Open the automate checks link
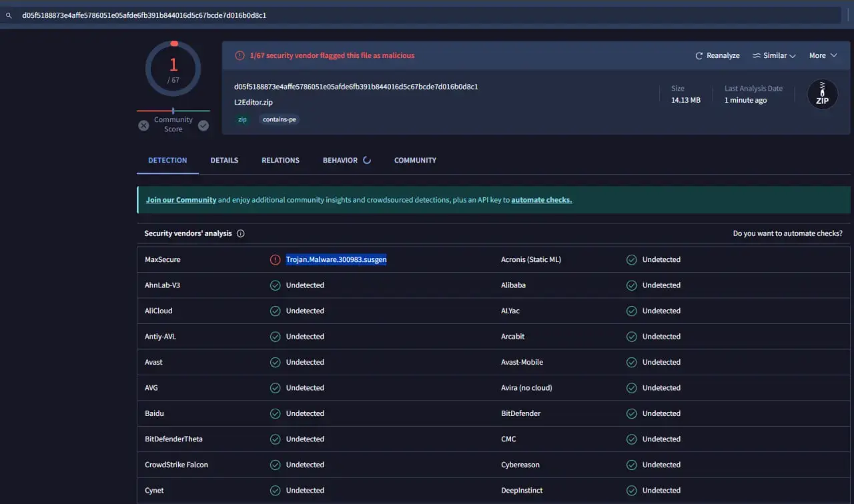Image resolution: width=854 pixels, height=504 pixels. [x=542, y=200]
